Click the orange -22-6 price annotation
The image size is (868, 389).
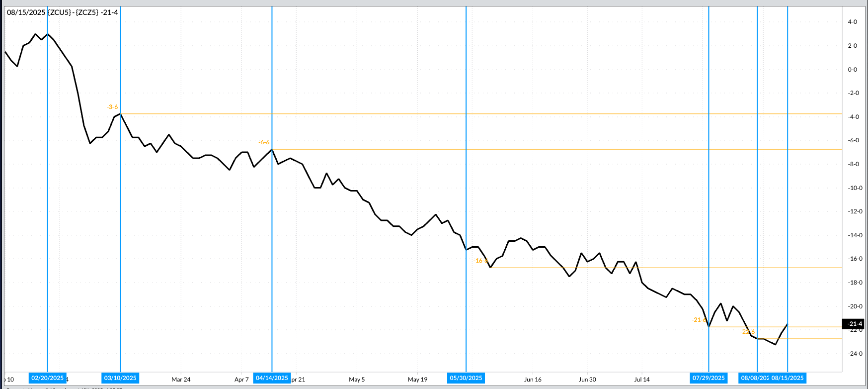click(747, 332)
